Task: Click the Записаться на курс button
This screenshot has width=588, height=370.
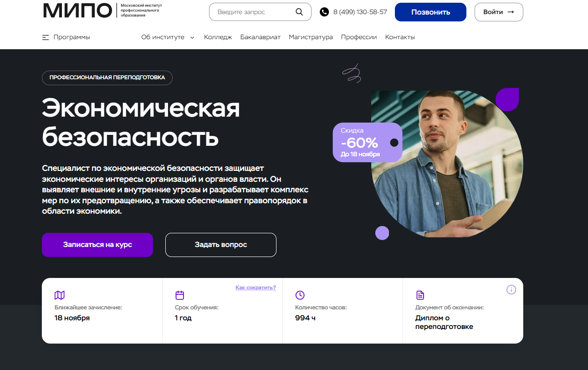Action: coord(97,245)
